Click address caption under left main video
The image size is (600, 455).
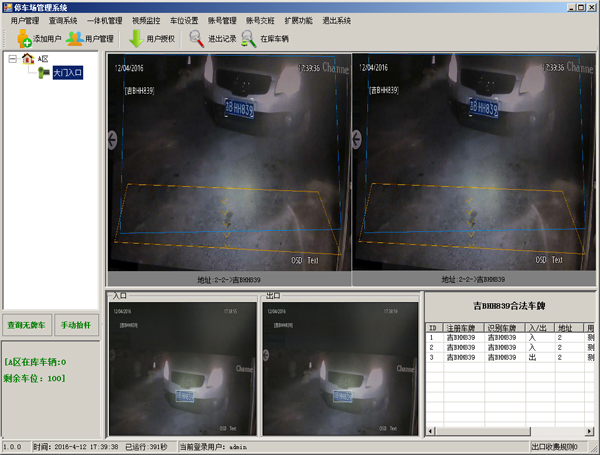coord(229,280)
